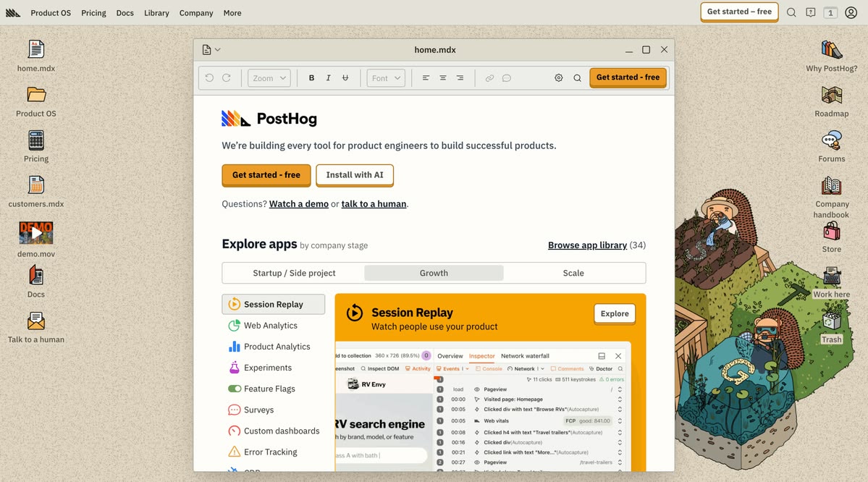Open the Store shopping bag icon
This screenshot has width=868, height=482.
coord(832,232)
